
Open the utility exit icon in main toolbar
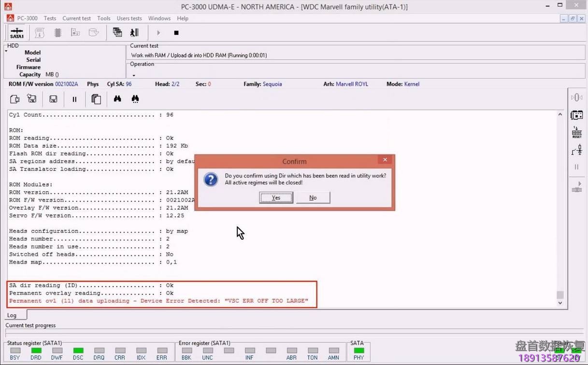[x=134, y=32]
